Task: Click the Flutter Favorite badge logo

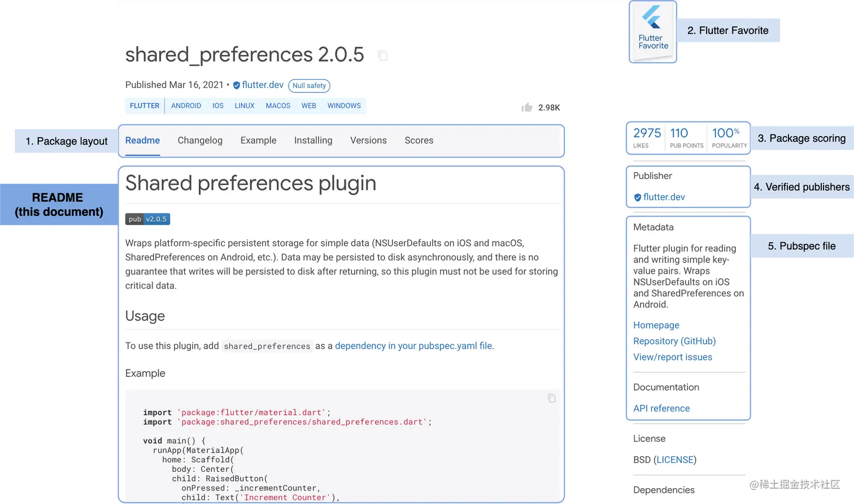Action: [x=652, y=31]
